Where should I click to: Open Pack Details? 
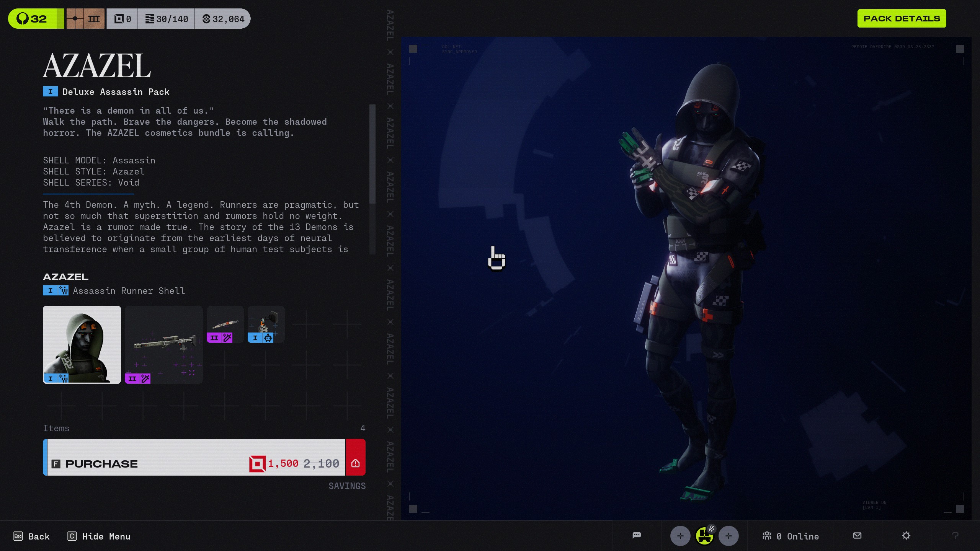(x=902, y=18)
